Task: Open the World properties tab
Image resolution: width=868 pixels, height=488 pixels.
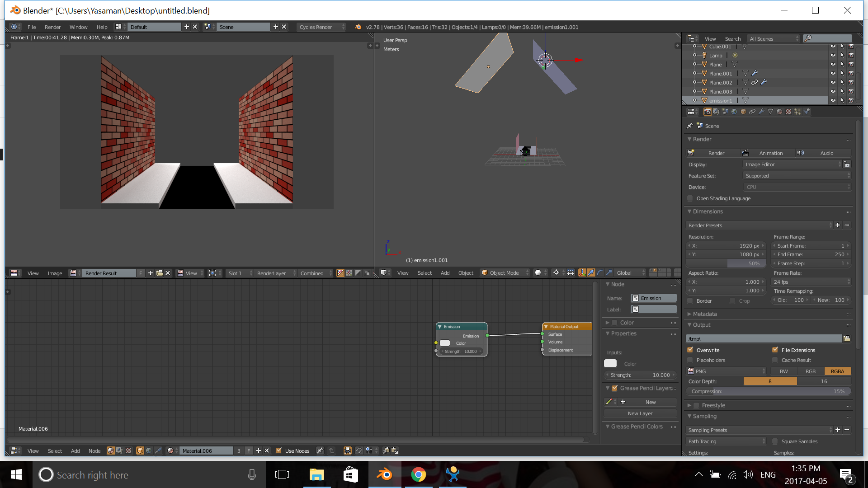Action: coord(734,112)
